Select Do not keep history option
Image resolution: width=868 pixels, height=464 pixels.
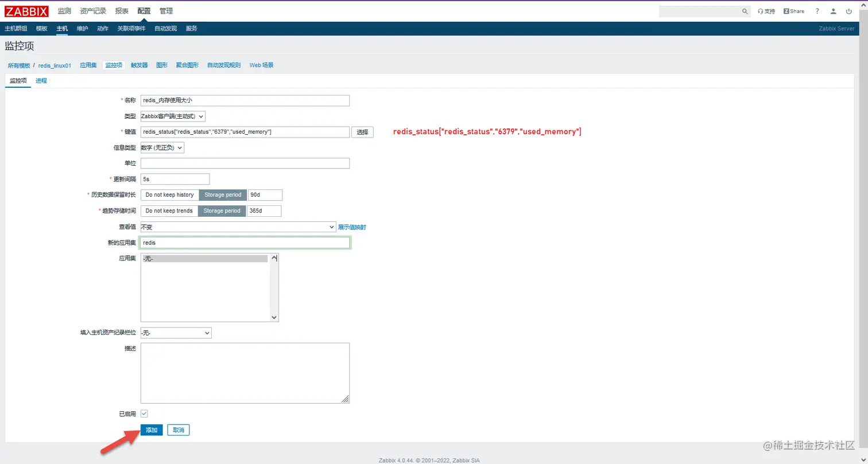tap(170, 195)
